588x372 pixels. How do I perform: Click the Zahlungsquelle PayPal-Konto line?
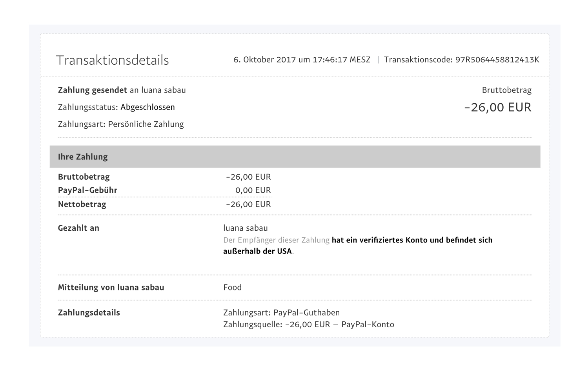click(x=309, y=325)
